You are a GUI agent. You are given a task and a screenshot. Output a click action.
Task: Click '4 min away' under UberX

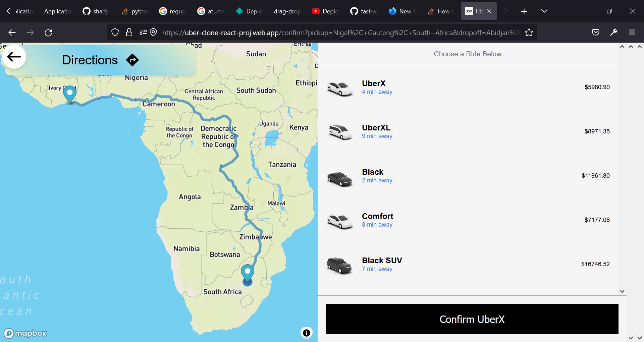[x=377, y=92]
